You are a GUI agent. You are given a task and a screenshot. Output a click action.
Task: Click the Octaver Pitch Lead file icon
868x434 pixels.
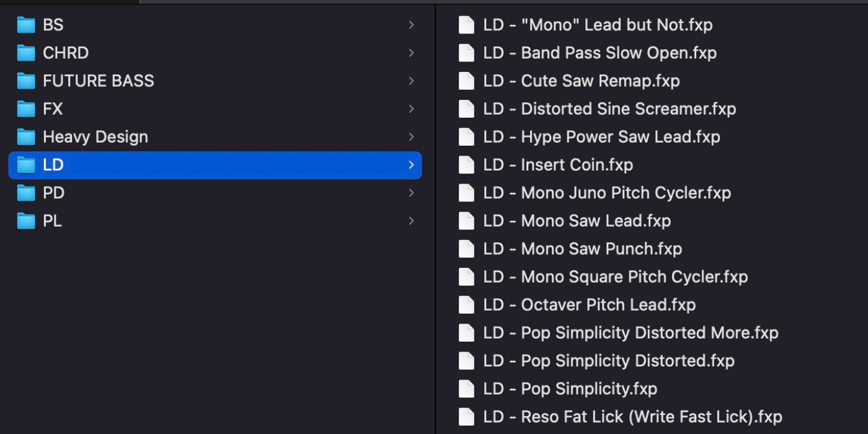466,305
